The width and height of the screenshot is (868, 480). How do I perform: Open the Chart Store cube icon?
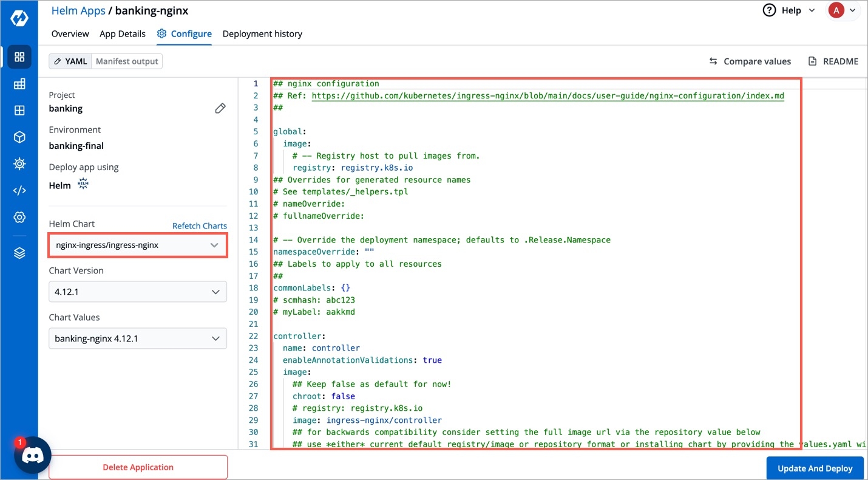pyautogui.click(x=19, y=137)
